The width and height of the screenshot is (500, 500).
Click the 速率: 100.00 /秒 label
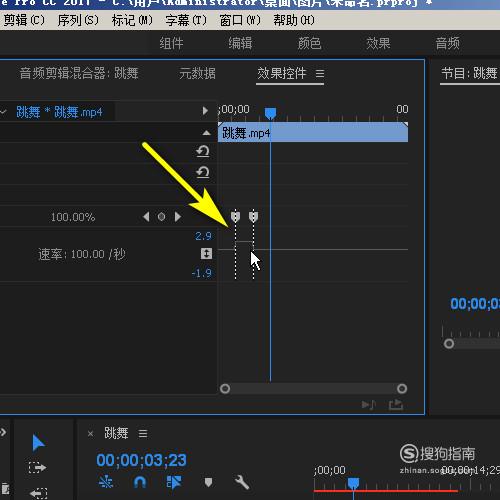pyautogui.click(x=82, y=254)
